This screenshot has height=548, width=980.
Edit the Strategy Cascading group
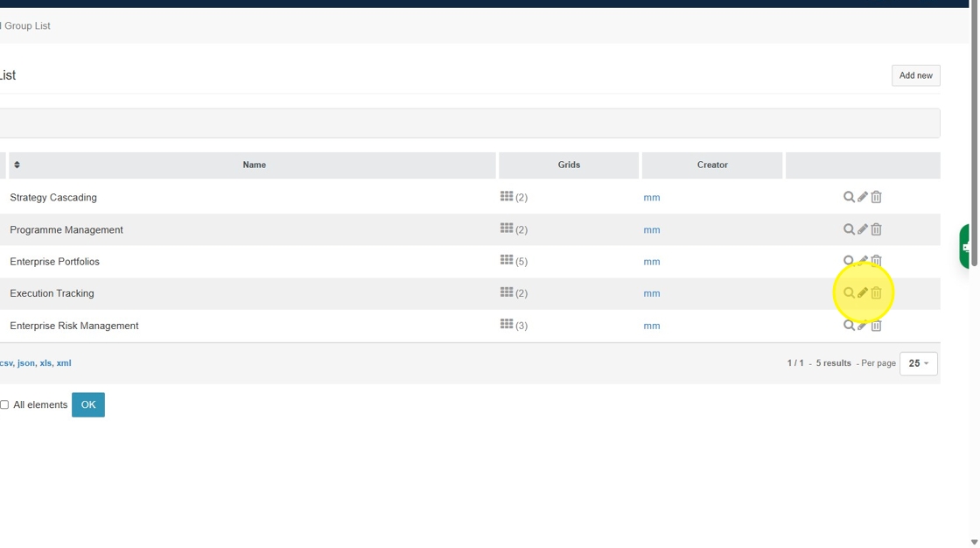point(862,197)
